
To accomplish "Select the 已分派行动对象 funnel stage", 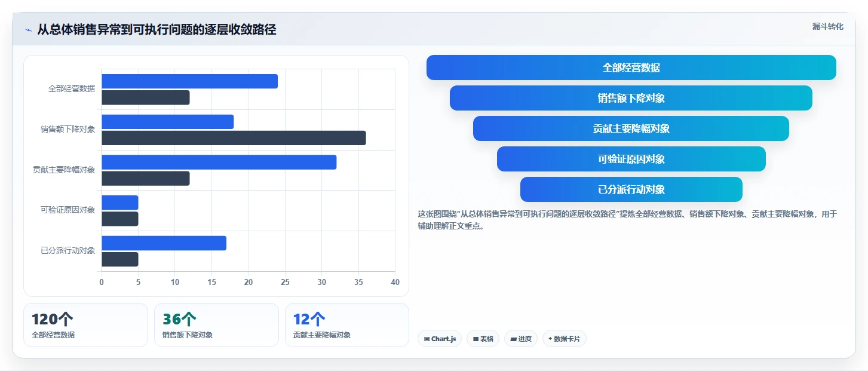I will click(631, 189).
